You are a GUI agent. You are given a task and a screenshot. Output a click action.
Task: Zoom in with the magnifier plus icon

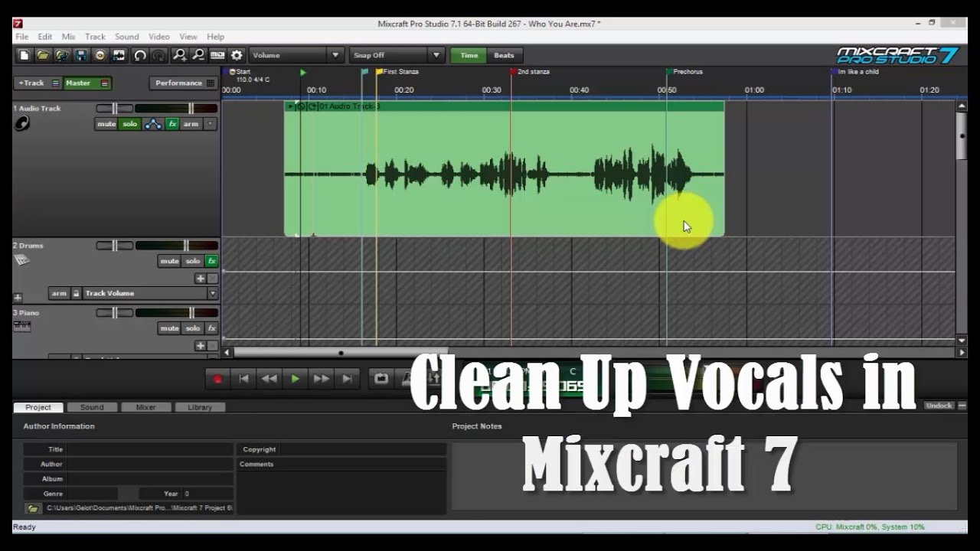tap(180, 55)
